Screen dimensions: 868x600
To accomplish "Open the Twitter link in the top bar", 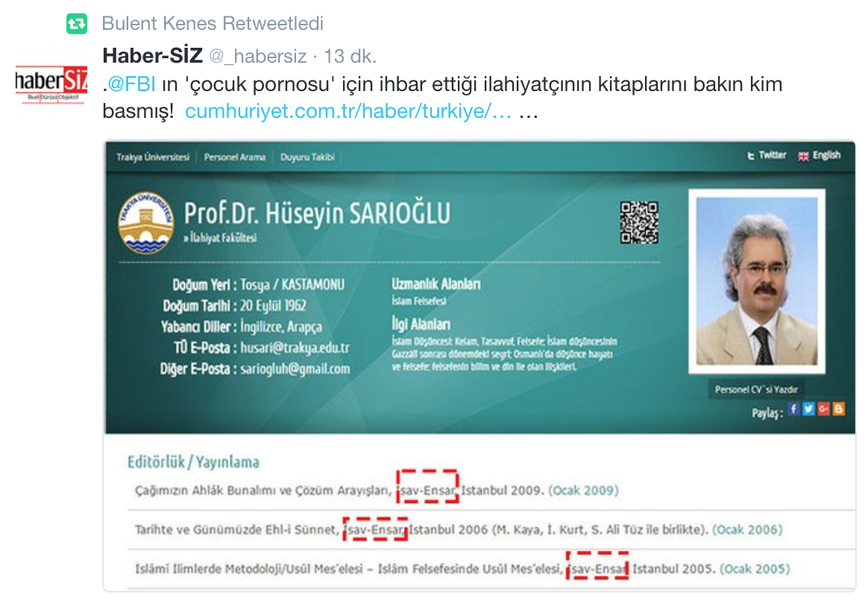I will tap(767, 156).
